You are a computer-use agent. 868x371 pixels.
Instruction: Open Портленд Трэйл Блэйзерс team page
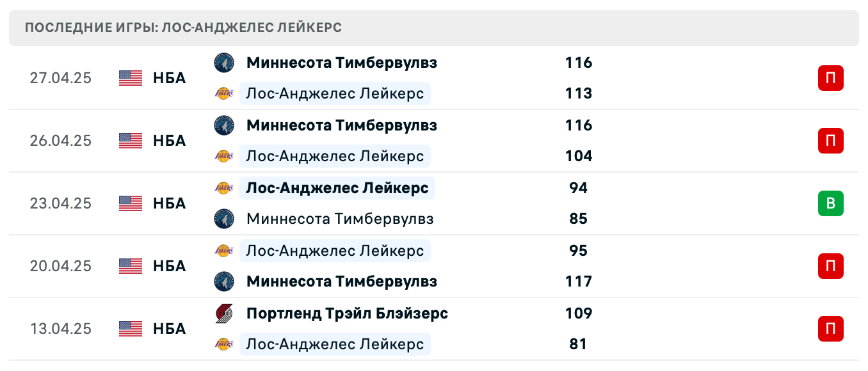pos(346,313)
